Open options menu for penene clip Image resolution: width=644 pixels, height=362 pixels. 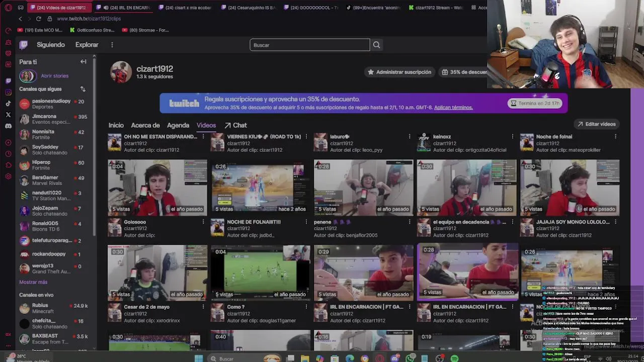point(409,222)
